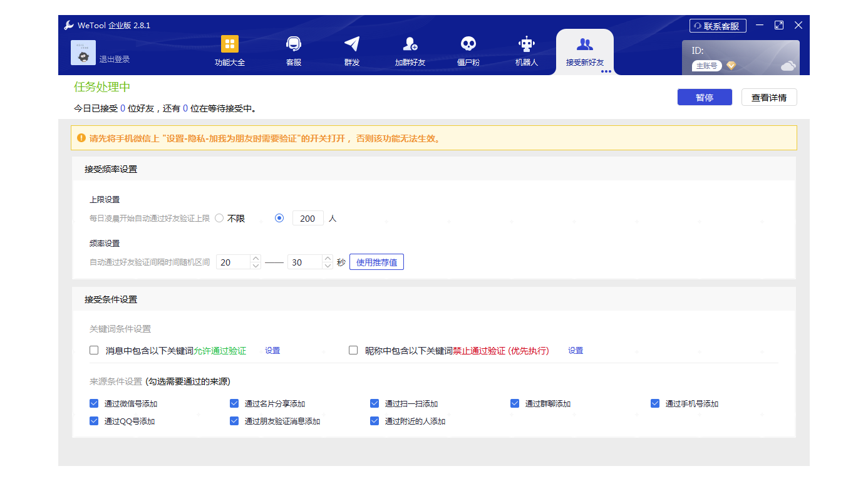Screen dimensions: 868x481
Task: Click the 任务处理中 status text
Action: (x=102, y=87)
